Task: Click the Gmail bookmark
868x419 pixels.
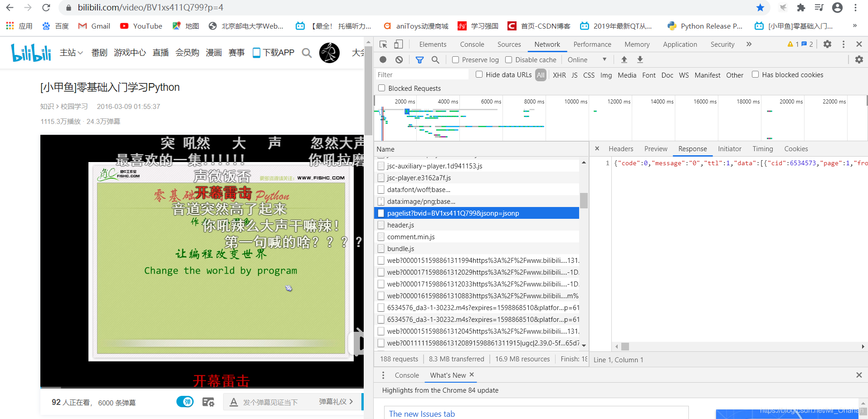Action: 94,26
